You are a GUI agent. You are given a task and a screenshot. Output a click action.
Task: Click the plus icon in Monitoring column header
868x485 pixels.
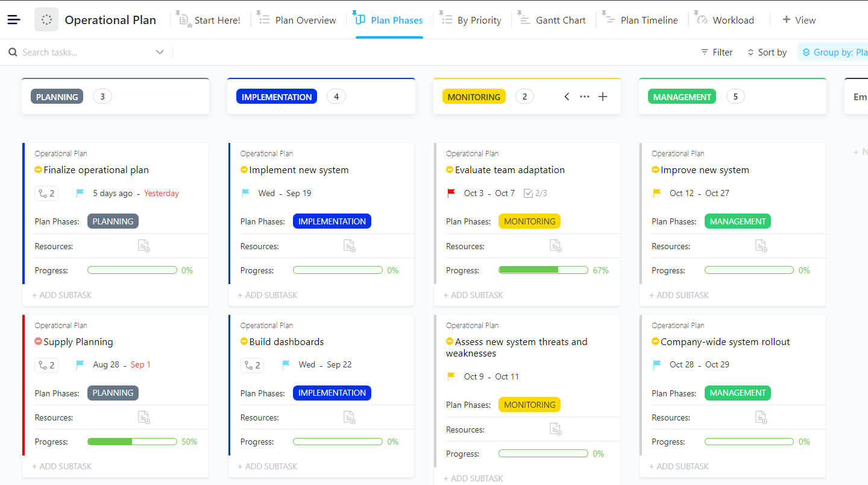(x=602, y=97)
